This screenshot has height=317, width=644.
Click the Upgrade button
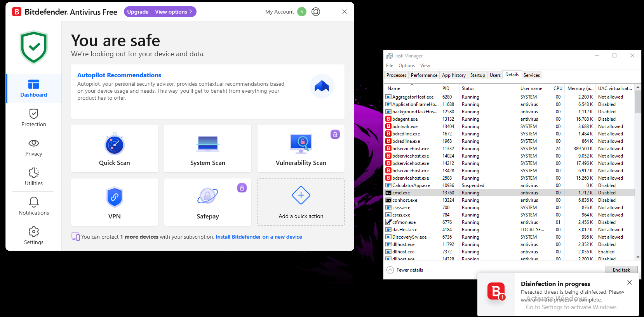[x=138, y=12]
